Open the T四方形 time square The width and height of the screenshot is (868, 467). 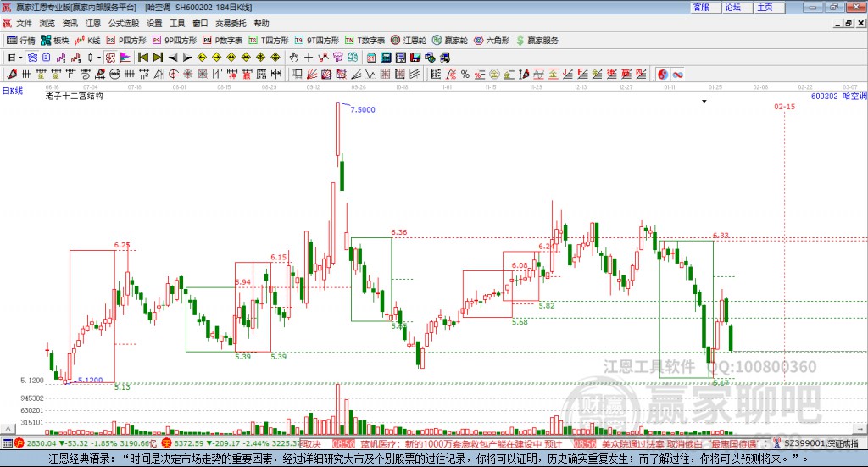pyautogui.click(x=269, y=41)
